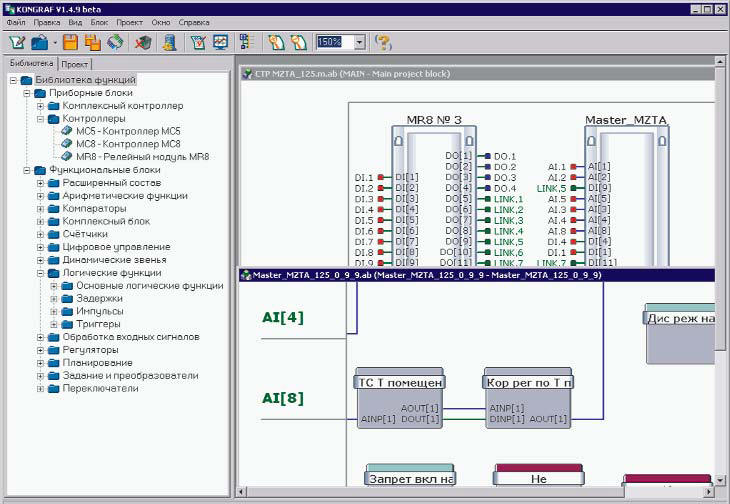Select the Регуляторы folder in tree
This screenshot has width=730, height=504.
90,350
